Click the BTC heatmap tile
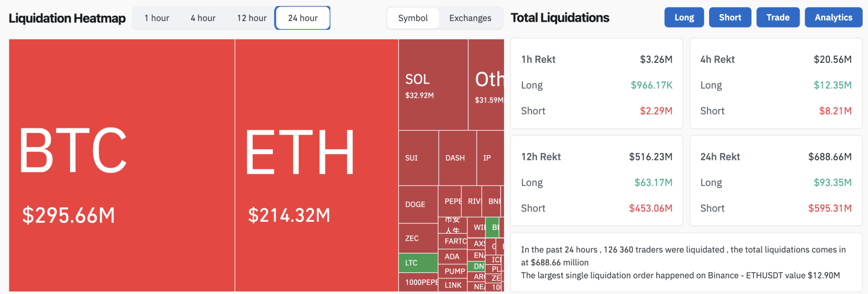The image size is (868, 294). point(122,165)
